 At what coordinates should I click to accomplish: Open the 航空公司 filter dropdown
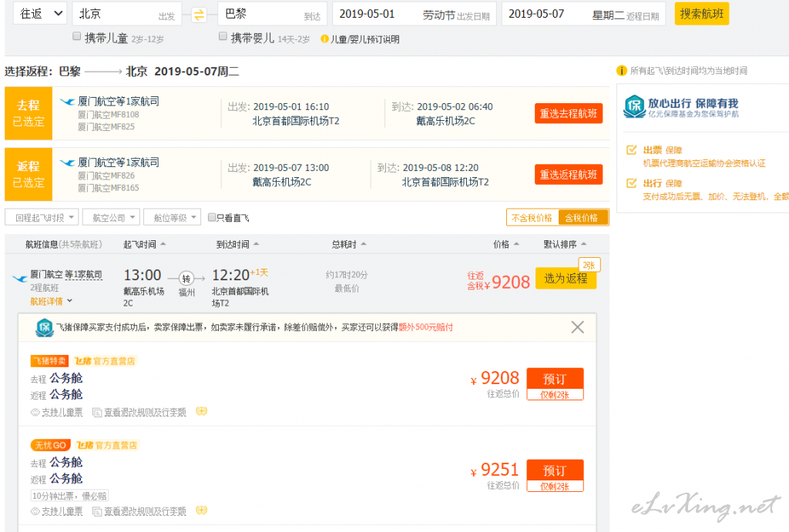click(111, 217)
